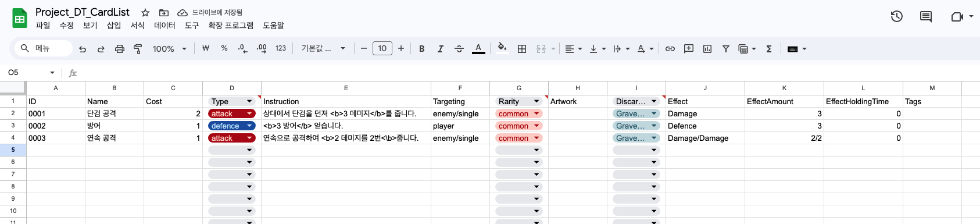Toggle bold formatting
Image resolution: width=980 pixels, height=224 pixels.
click(x=422, y=49)
